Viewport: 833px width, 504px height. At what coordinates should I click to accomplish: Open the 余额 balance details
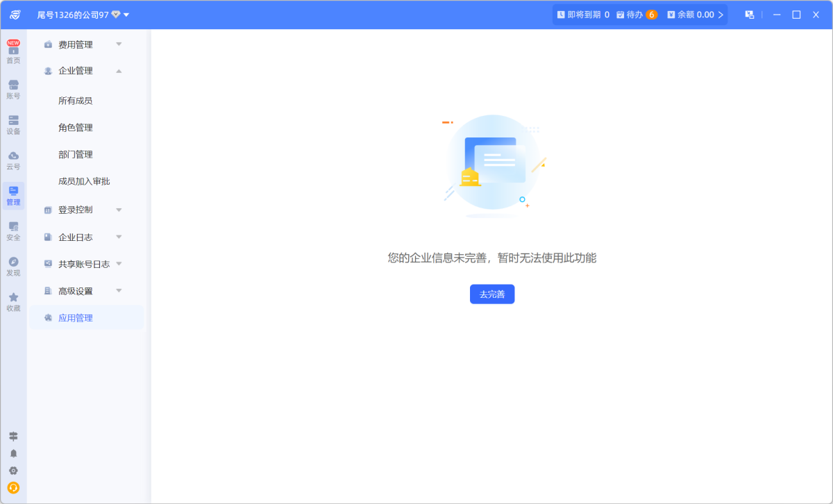click(694, 14)
